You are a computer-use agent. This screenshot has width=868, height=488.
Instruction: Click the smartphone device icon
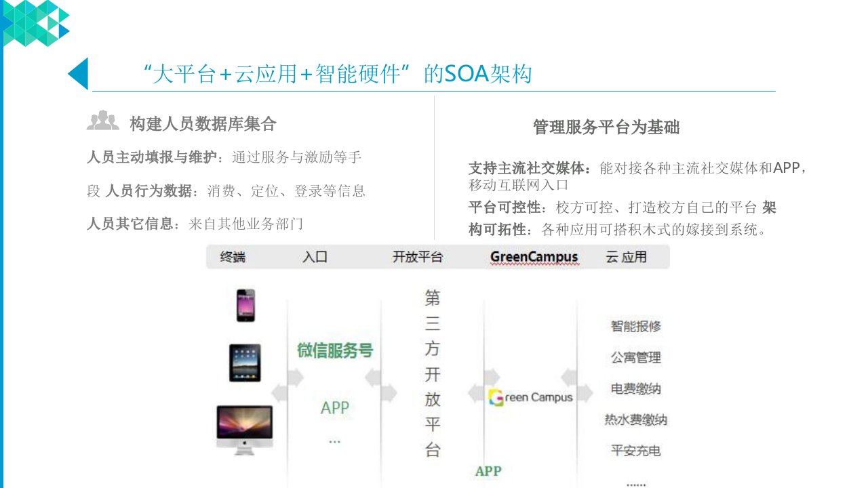click(x=245, y=305)
